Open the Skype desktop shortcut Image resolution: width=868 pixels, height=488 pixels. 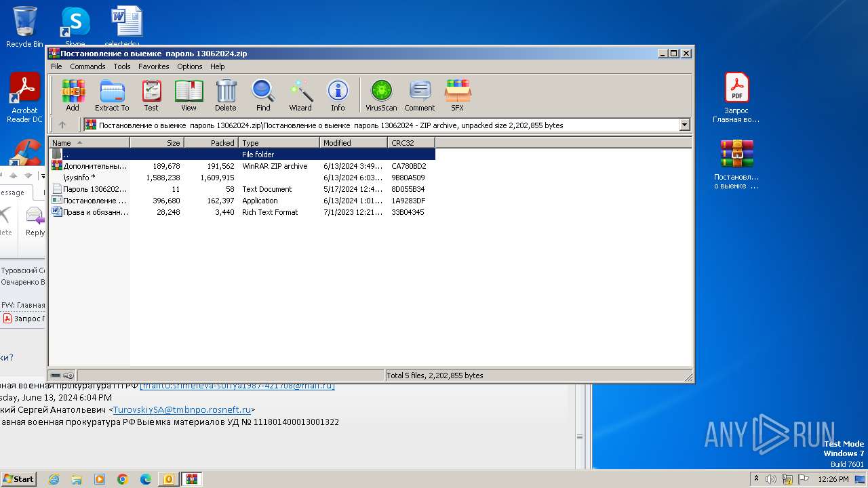click(x=75, y=27)
